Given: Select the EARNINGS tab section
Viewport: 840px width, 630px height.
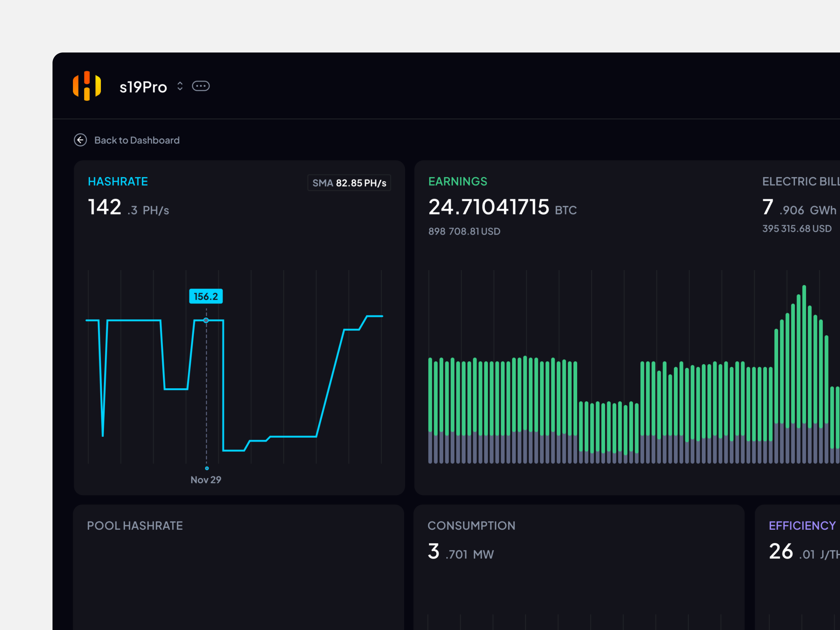Looking at the screenshot, I should [458, 181].
